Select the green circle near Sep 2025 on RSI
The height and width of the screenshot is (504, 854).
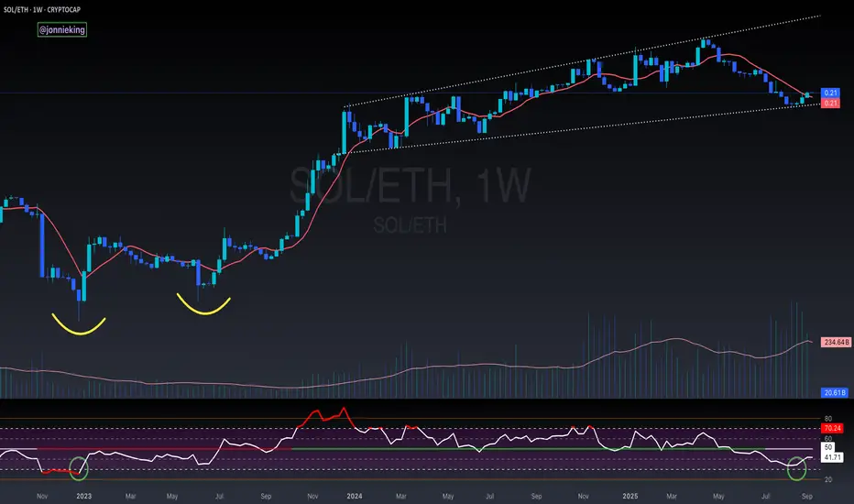(x=797, y=468)
